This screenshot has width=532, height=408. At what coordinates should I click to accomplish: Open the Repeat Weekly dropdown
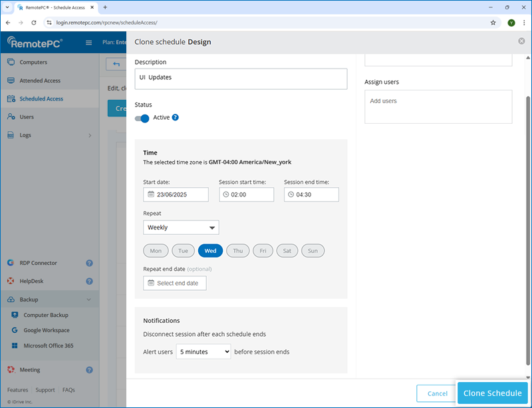[181, 228]
